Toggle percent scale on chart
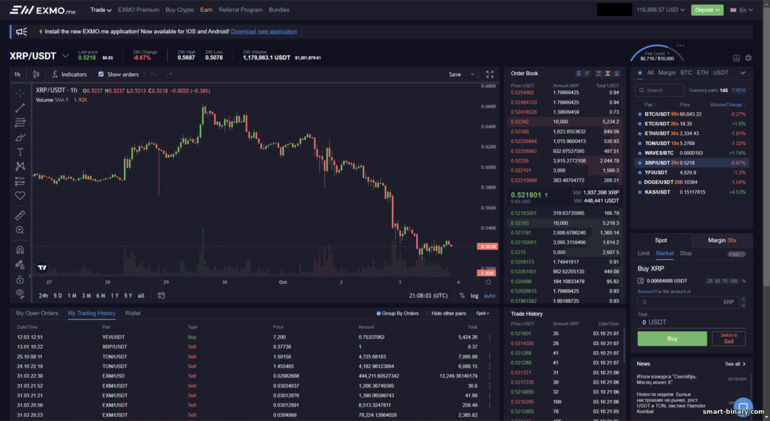This screenshot has height=421, width=770. click(462, 295)
